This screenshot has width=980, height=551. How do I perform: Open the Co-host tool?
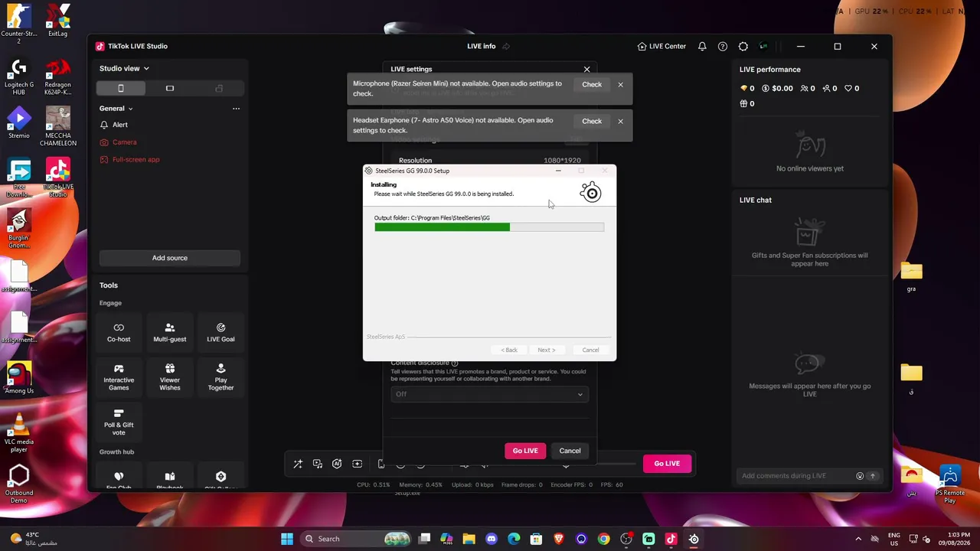[x=119, y=333]
